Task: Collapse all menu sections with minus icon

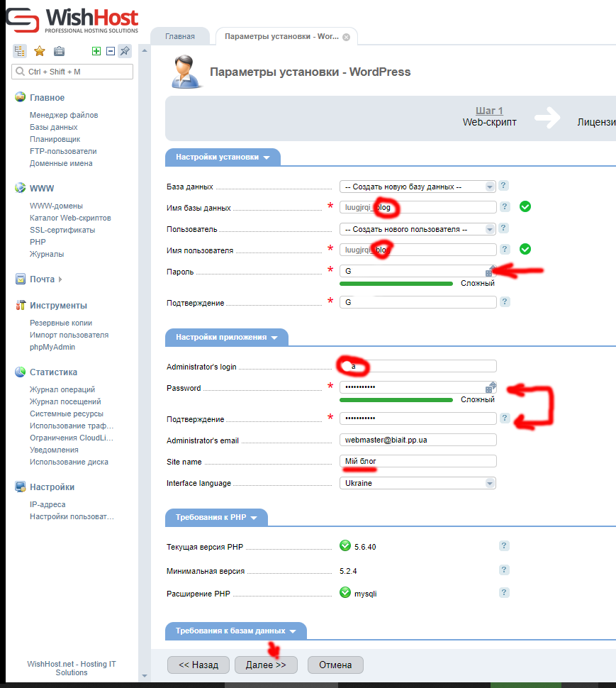Action: click(111, 51)
